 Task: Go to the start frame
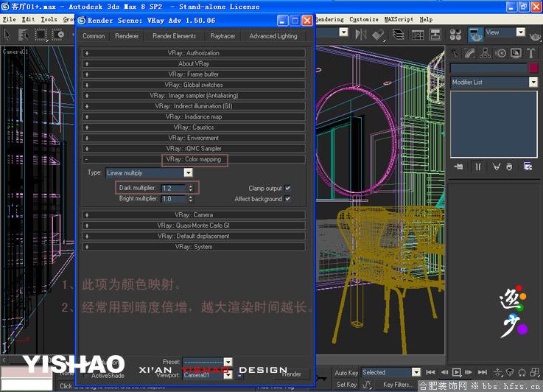pyautogui.click(x=430, y=372)
